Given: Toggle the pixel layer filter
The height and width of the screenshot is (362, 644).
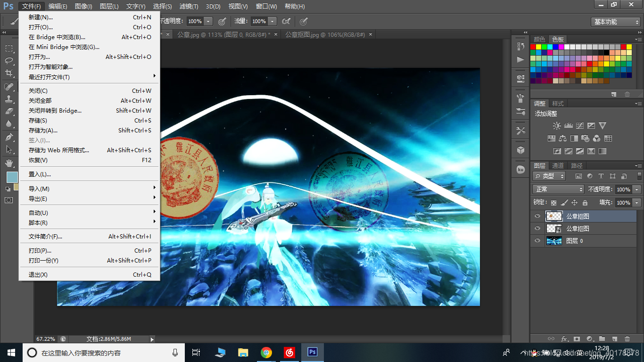Looking at the screenshot, I should 578,176.
